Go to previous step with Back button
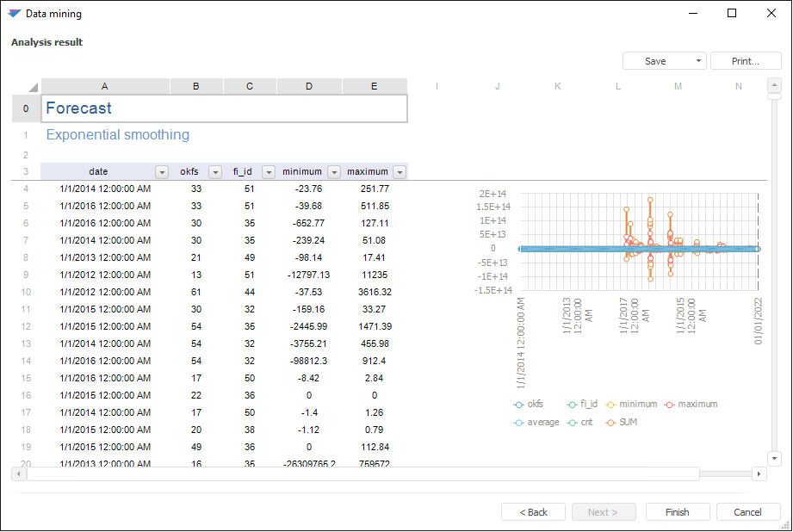The width and height of the screenshot is (793, 532). 533,512
